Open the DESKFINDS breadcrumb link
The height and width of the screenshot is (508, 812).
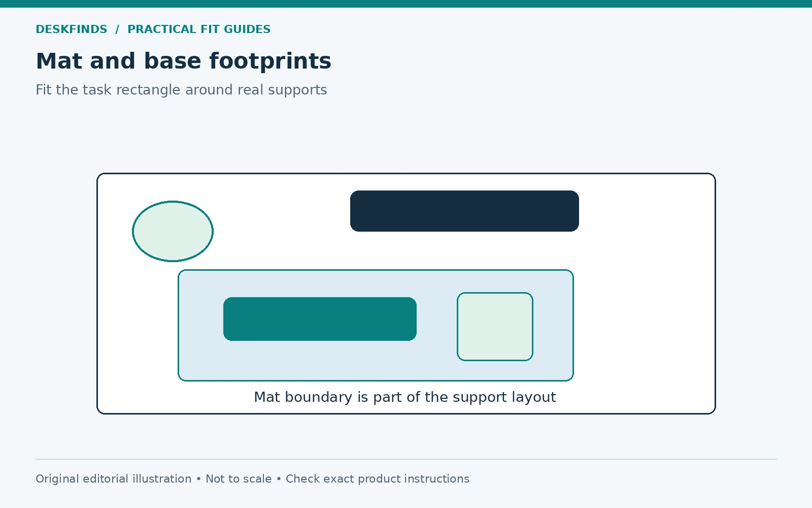point(72,29)
